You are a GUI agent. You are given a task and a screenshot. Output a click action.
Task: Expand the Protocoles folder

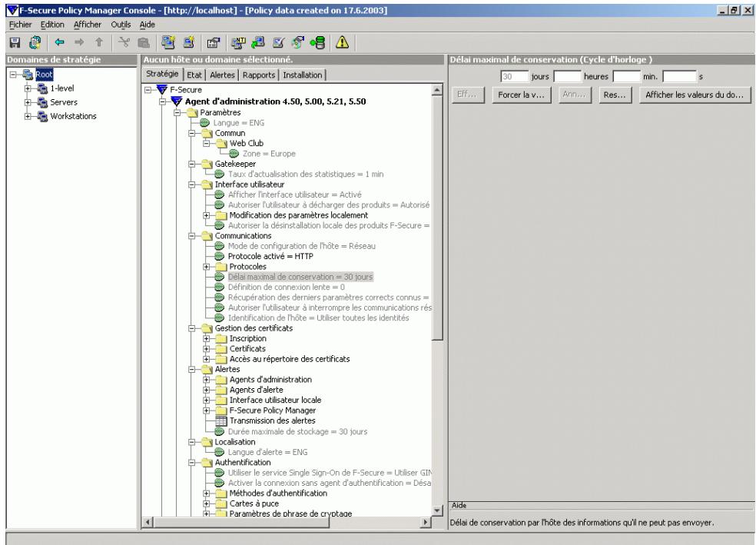pyautogui.click(x=207, y=267)
